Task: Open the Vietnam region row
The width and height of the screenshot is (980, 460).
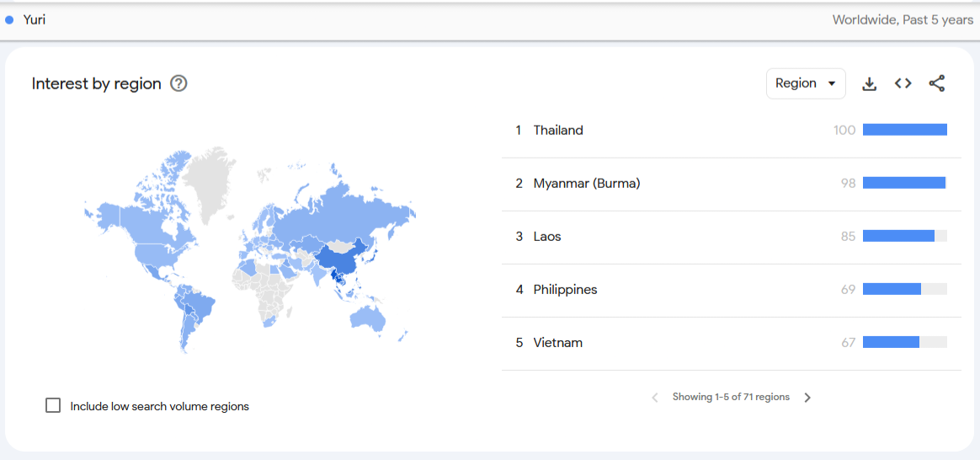Action: pos(732,343)
